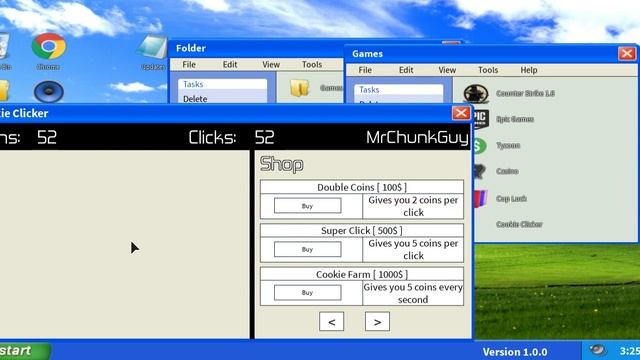Open the Cookie Clicker entry in Games window
Viewport: 640px width, 360px height.
pos(519,224)
